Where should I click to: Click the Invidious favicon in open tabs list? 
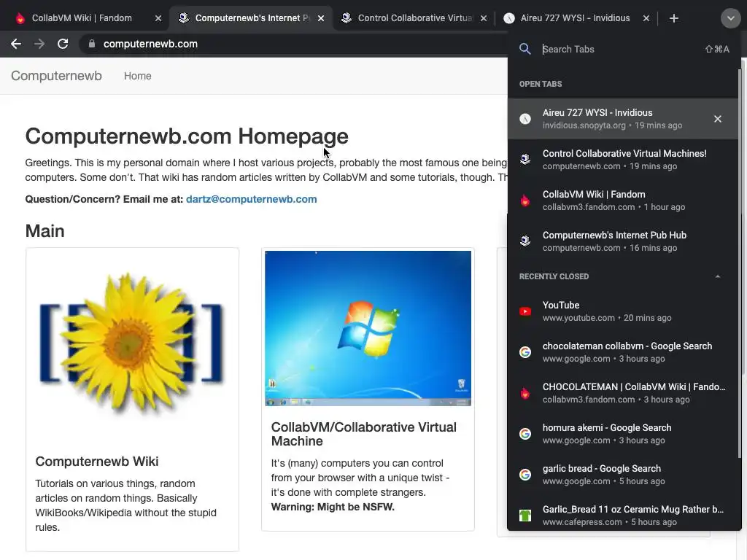(525, 119)
